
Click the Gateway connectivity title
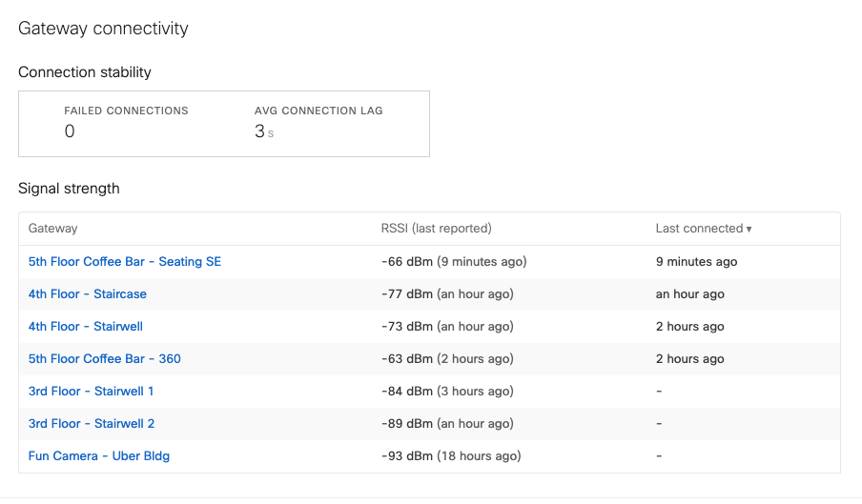click(x=103, y=29)
